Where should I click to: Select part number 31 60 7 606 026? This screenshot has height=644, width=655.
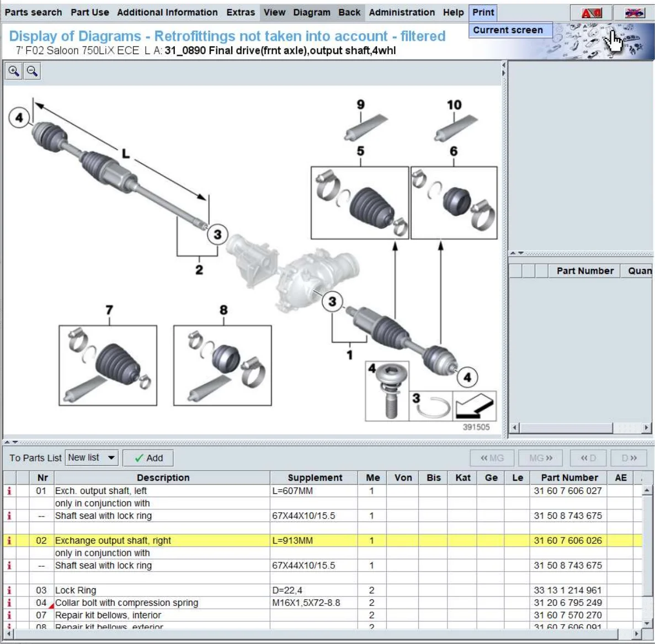click(568, 540)
